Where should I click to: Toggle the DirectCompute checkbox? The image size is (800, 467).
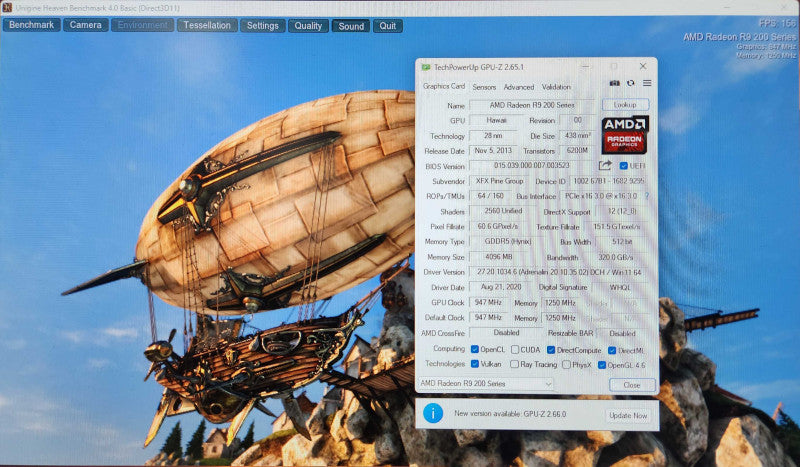[551, 350]
